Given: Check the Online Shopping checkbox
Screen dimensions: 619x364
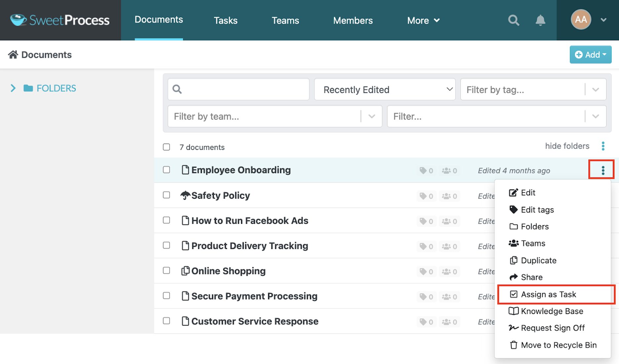Looking at the screenshot, I should click(166, 270).
